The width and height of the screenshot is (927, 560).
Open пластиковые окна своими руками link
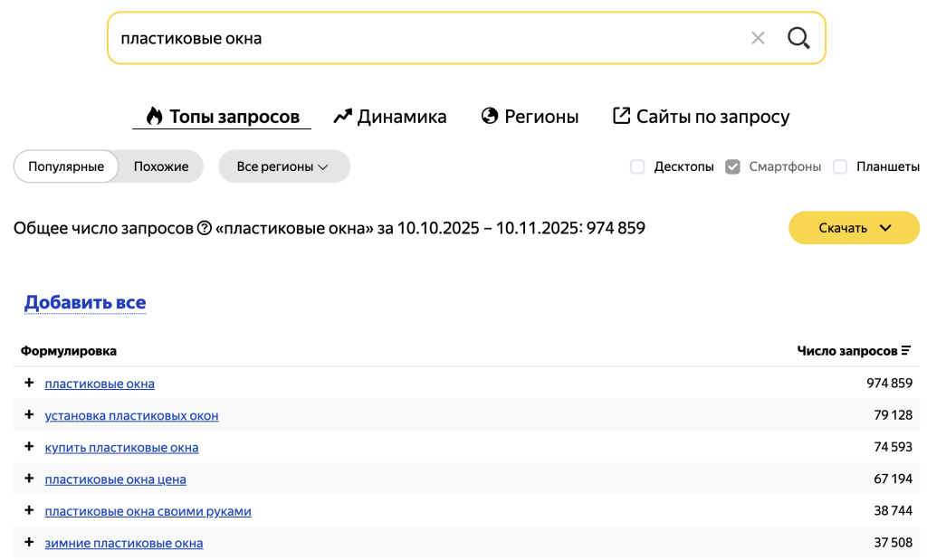[x=148, y=511]
